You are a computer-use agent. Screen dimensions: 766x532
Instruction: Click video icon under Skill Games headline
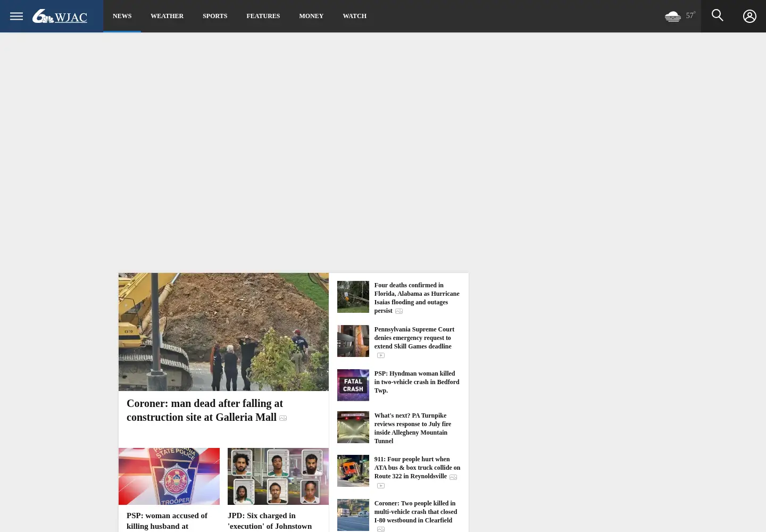pyautogui.click(x=381, y=355)
